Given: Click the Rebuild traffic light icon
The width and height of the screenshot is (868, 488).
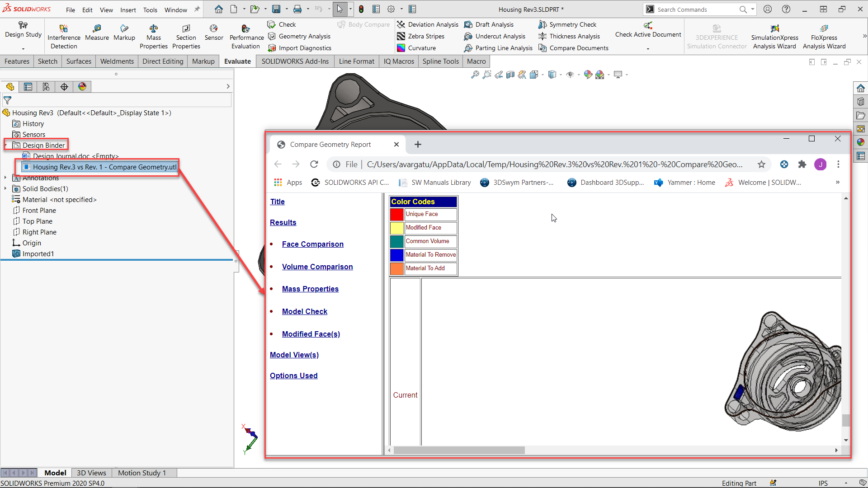Looking at the screenshot, I should click(x=361, y=9).
